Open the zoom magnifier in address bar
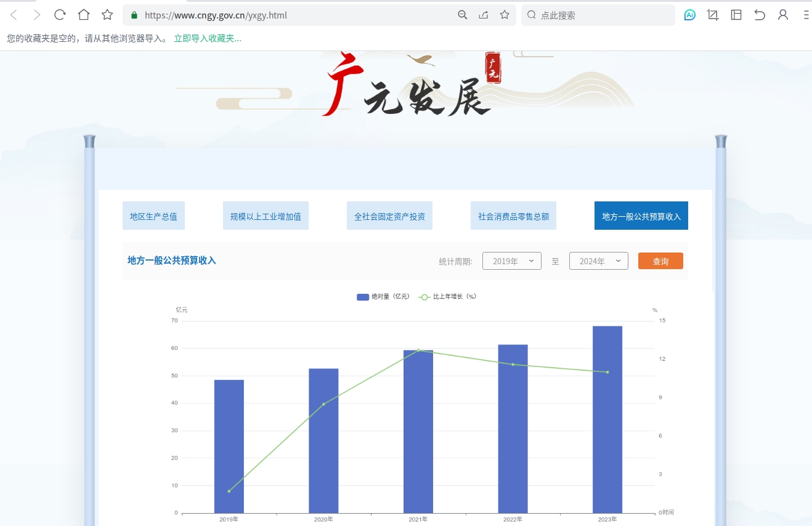 [x=463, y=15]
